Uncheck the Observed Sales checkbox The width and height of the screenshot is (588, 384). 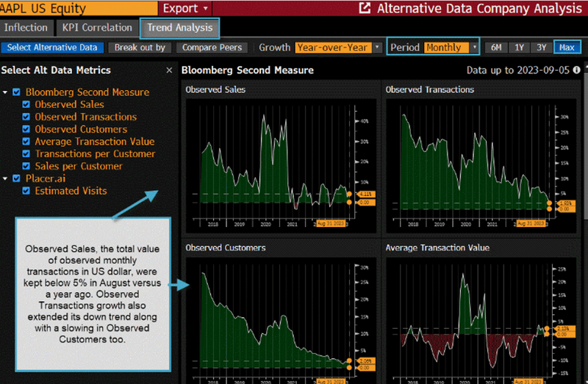pyautogui.click(x=27, y=105)
